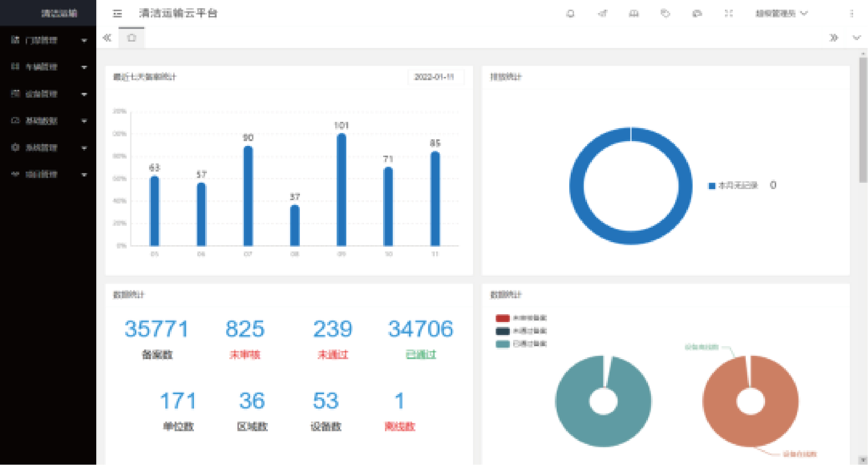Open the vertical three-dot more menu
The width and height of the screenshot is (868, 465).
852,14
